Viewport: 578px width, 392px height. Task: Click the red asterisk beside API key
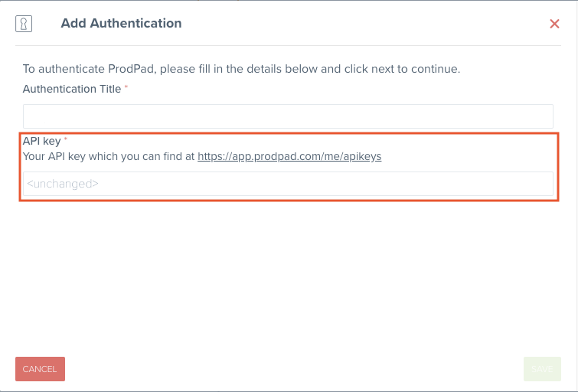point(66,141)
